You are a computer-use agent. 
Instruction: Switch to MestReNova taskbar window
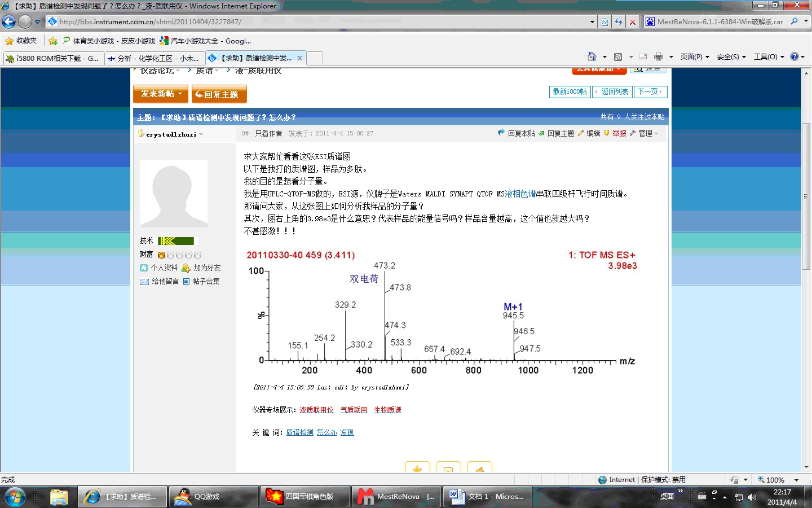coord(396,497)
